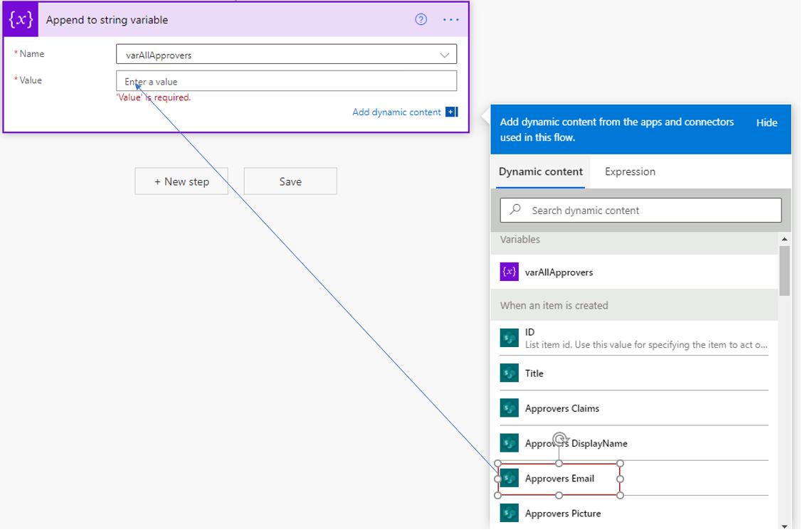Viewport: 802px width, 532px height.
Task: Select the Approvers Claims item
Action: click(x=634, y=408)
